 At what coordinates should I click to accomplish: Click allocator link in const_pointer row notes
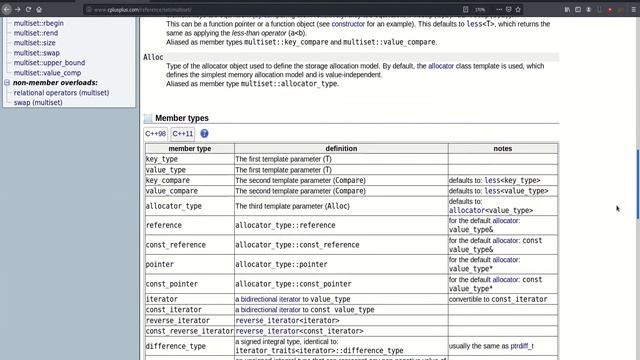pos(506,280)
